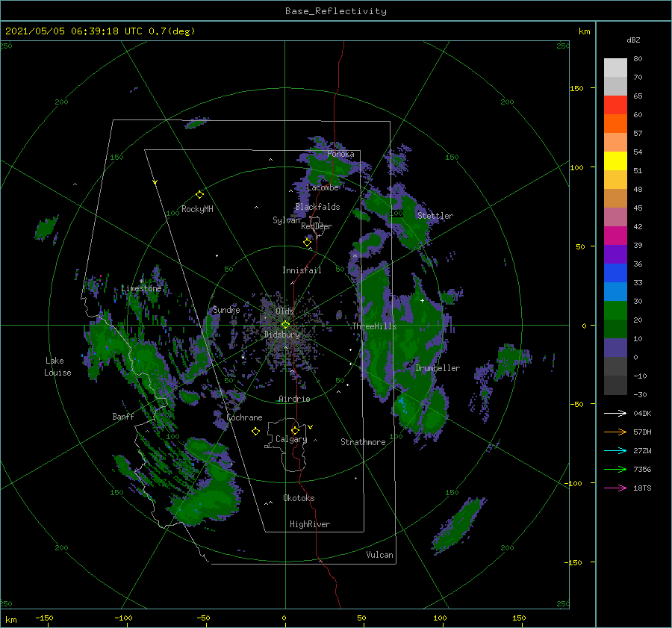Click the Blackfalds town label

317,207
